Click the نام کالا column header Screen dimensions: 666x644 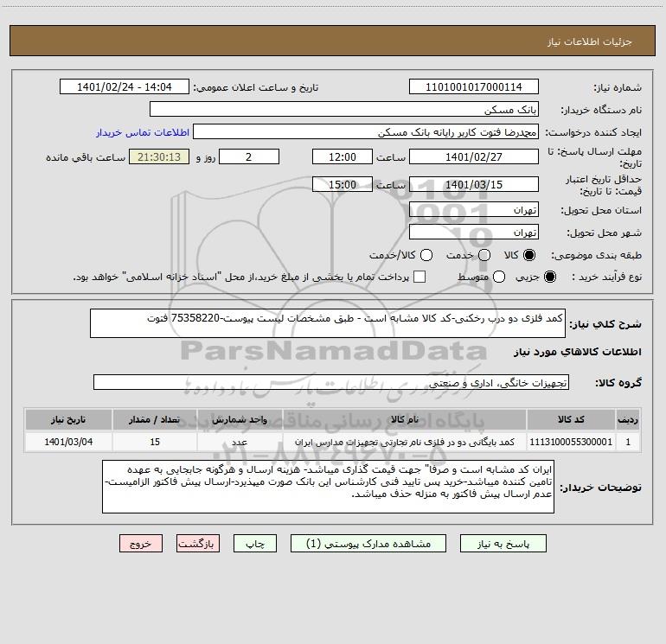405,419
